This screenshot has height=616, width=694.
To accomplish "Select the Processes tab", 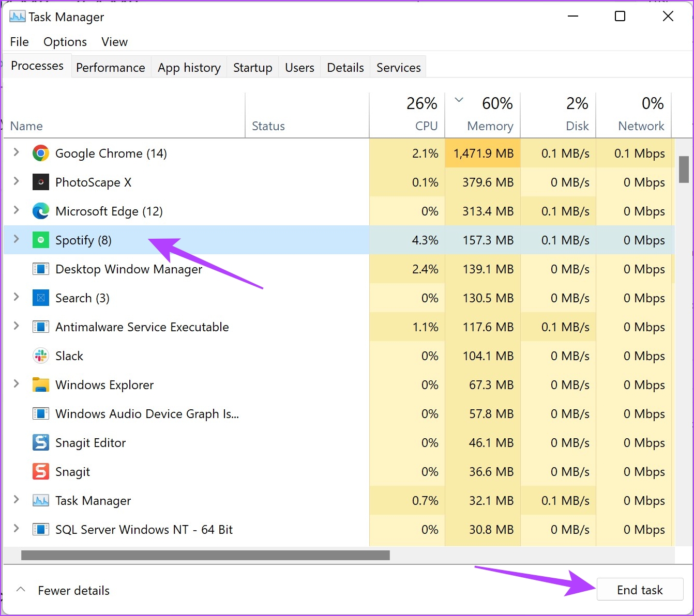I will click(37, 66).
